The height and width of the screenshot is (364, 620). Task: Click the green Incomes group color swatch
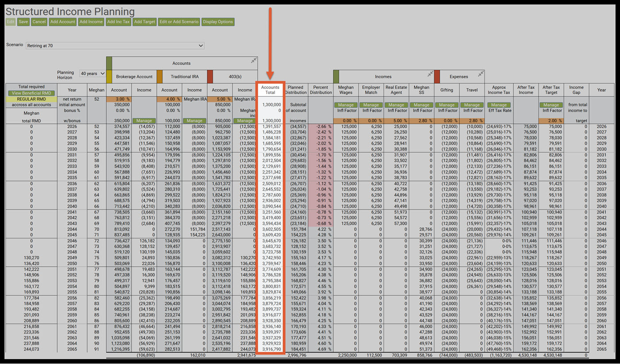click(336, 77)
